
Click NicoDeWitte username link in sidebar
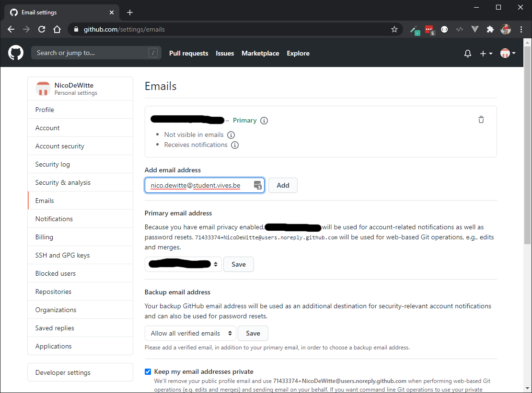point(74,85)
